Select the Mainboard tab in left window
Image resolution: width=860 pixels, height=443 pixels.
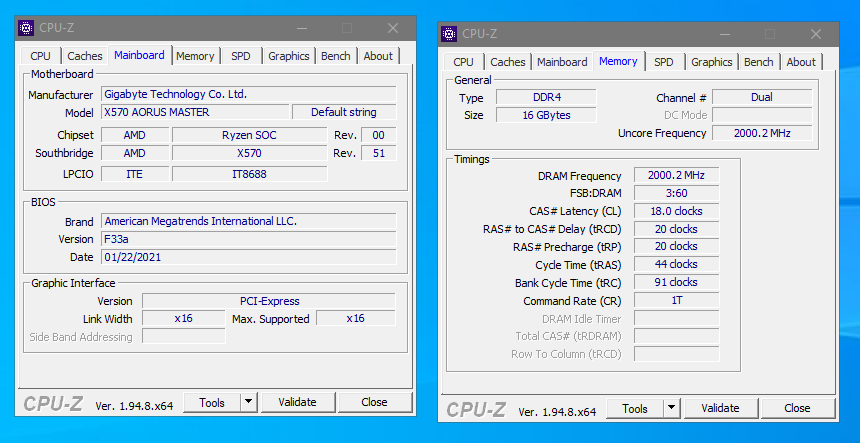[x=139, y=55]
